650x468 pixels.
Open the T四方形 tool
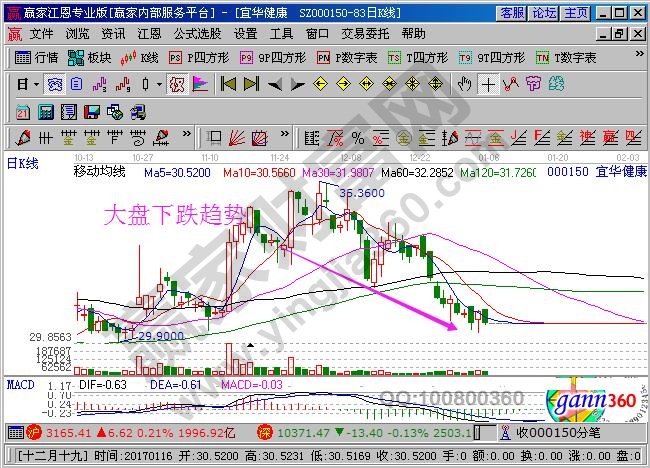417,58
